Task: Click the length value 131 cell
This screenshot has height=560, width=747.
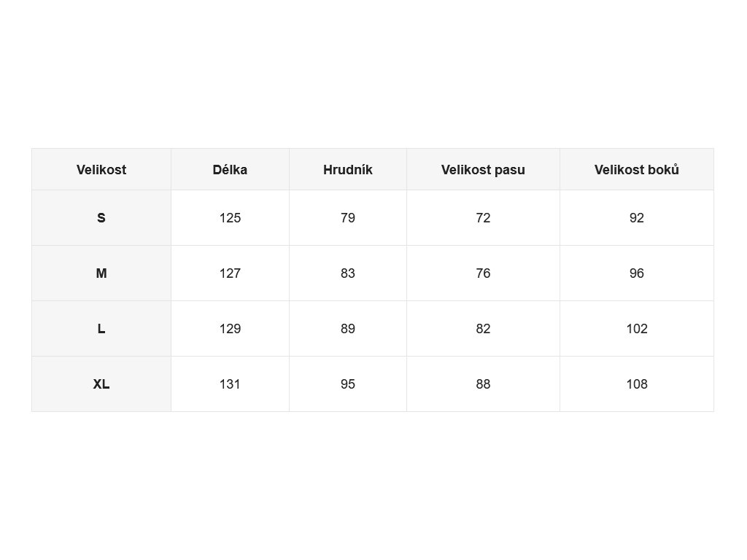Action: coord(230,384)
